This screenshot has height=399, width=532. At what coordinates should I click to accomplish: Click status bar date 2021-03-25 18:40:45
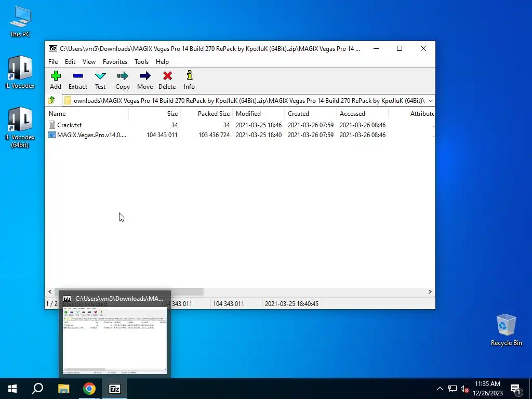click(291, 304)
